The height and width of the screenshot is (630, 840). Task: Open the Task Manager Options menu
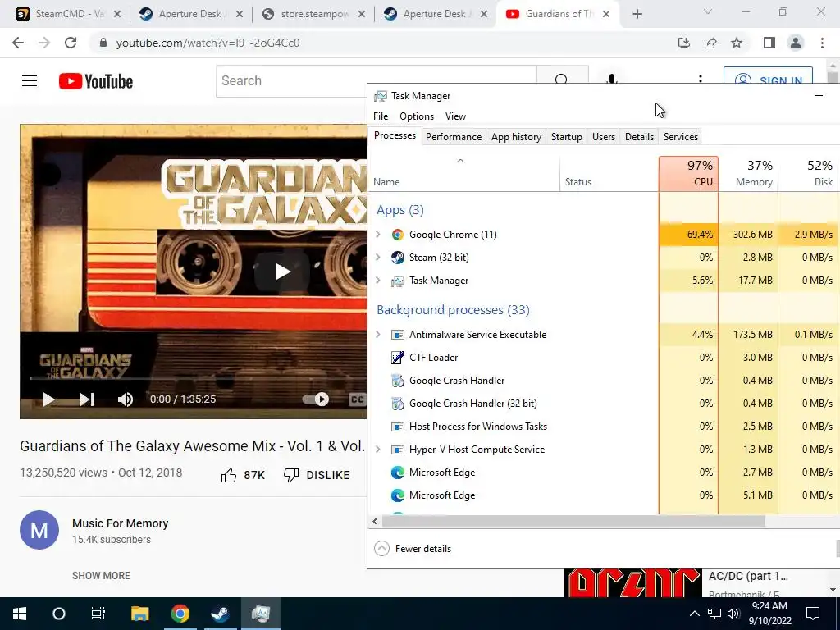click(416, 116)
